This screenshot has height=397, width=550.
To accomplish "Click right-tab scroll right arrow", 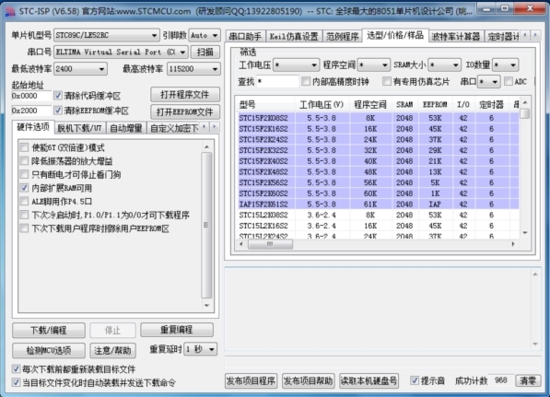I will coord(535,35).
